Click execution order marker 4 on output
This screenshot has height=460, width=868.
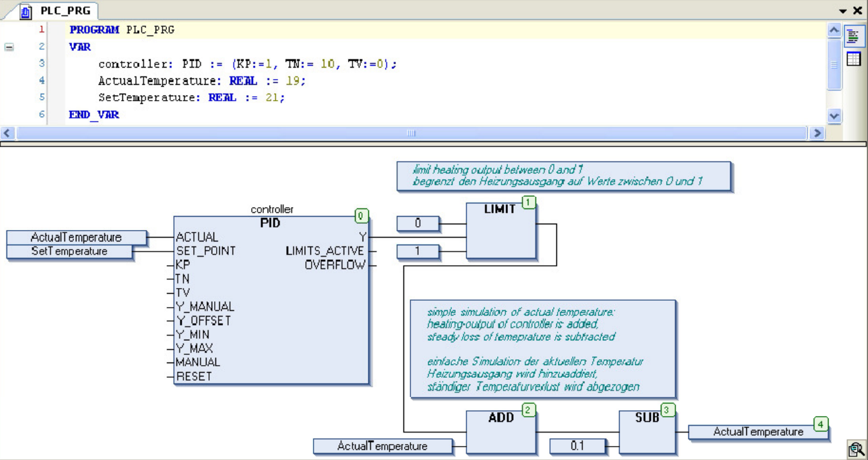pyautogui.click(x=821, y=423)
